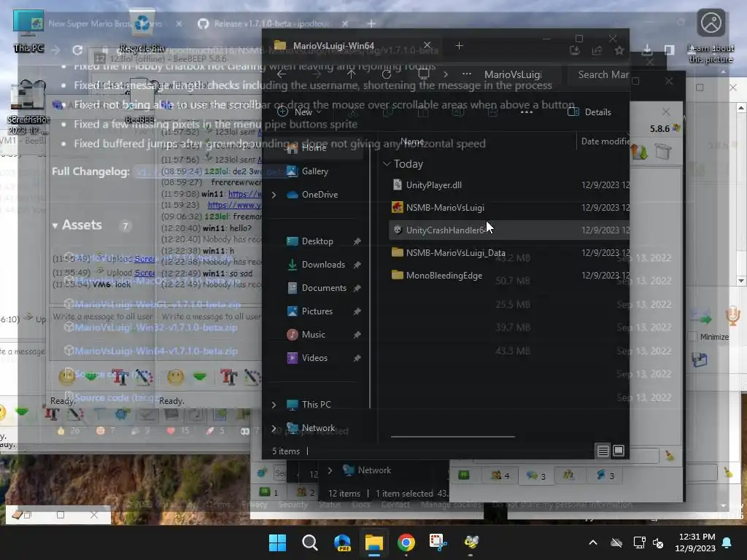Image resolution: width=747 pixels, height=560 pixels.
Task: Open the Music quick access folder
Action: pyautogui.click(x=313, y=334)
